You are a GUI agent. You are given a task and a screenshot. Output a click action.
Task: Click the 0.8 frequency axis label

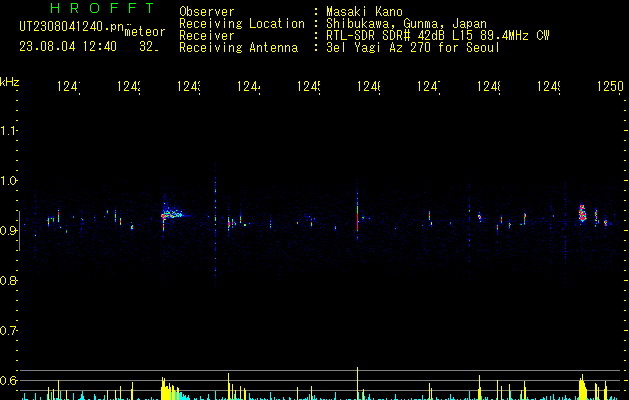(x=9, y=280)
